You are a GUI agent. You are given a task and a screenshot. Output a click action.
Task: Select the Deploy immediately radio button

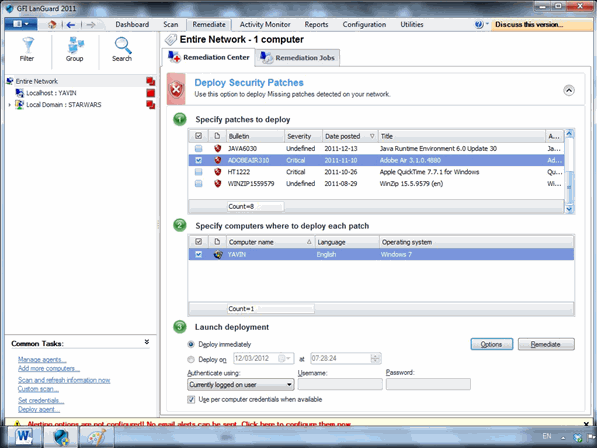point(191,344)
